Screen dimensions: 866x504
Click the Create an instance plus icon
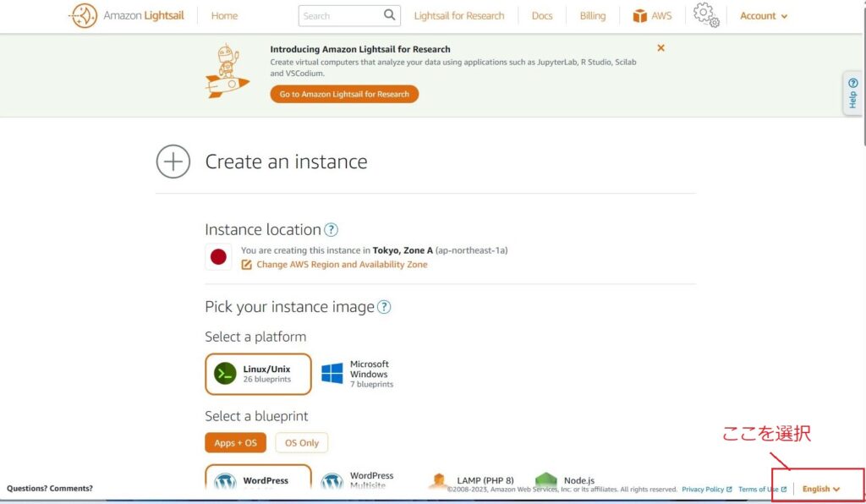[173, 162]
